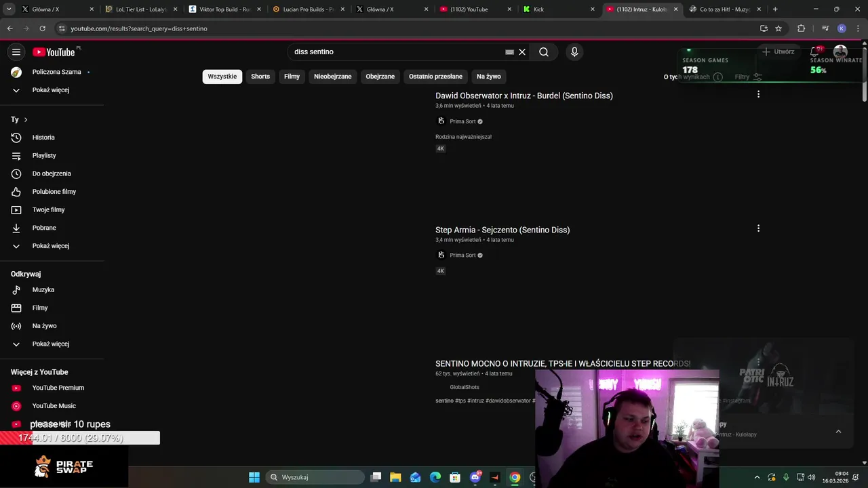The height and width of the screenshot is (488, 868).
Task: Select the Obejrzane filter chip
Action: (380, 77)
